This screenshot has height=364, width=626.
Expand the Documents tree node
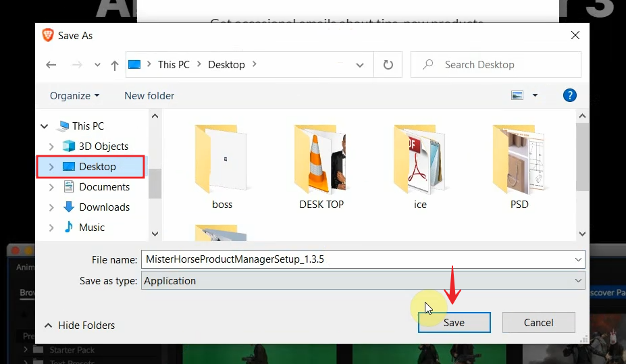pyautogui.click(x=51, y=187)
